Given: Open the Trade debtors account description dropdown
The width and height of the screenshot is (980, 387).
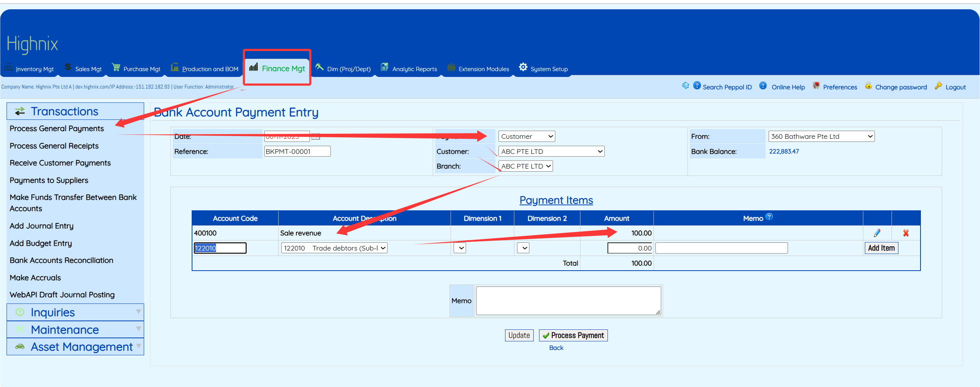Looking at the screenshot, I should click(334, 248).
